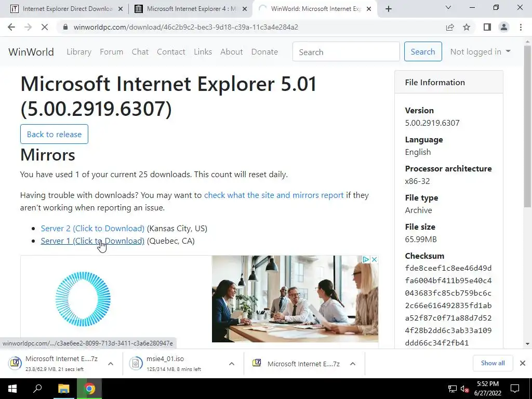Click x86-32 processor architecture value
The image size is (532, 399).
pos(417,181)
